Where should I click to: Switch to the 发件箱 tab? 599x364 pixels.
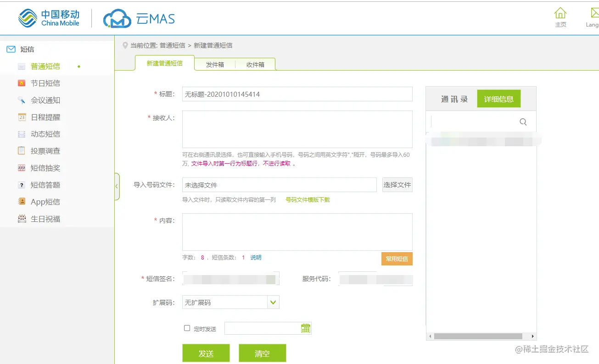(215, 65)
